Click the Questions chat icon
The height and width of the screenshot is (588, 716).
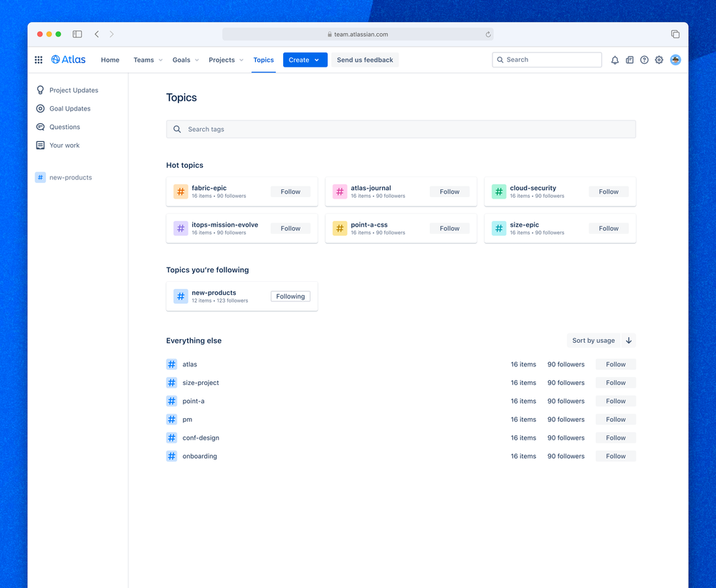pos(40,127)
